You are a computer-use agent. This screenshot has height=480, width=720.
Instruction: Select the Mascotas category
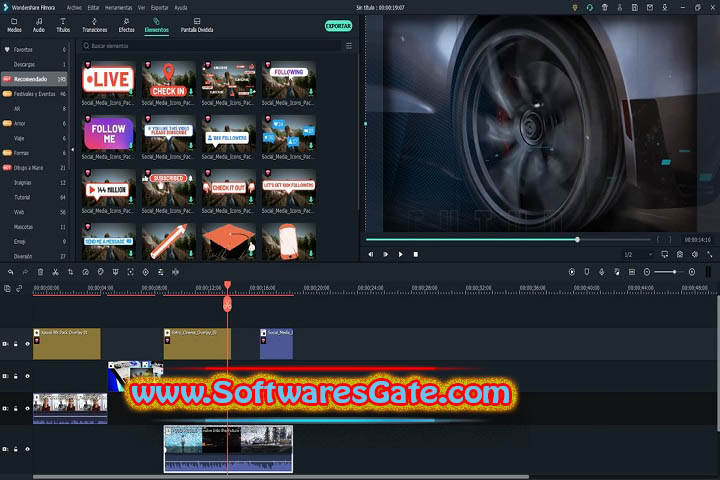[x=34, y=227]
